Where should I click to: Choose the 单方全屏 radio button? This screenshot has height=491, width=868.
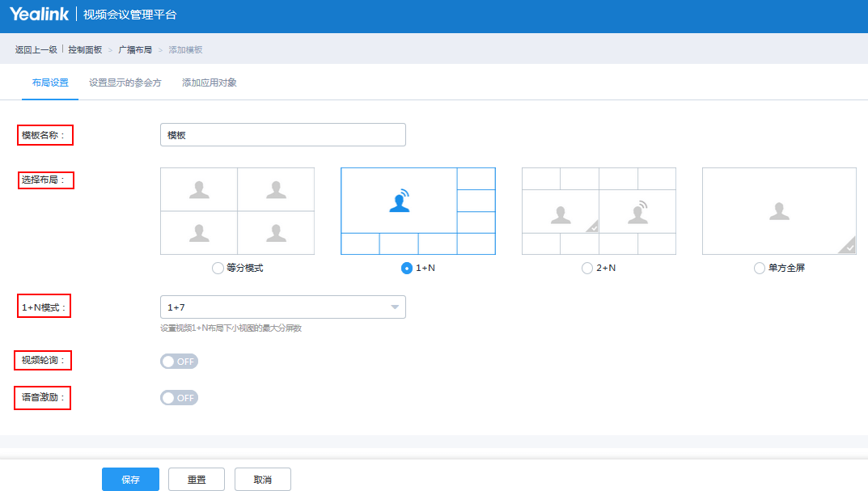[760, 268]
